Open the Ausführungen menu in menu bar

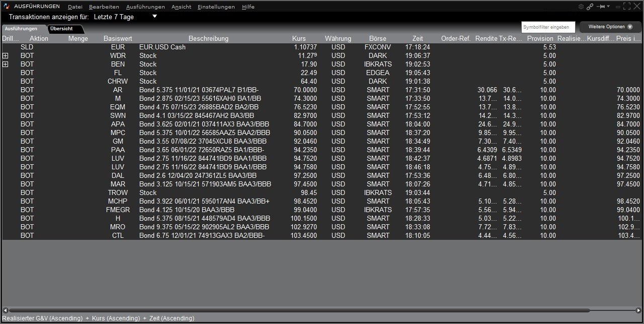click(145, 7)
